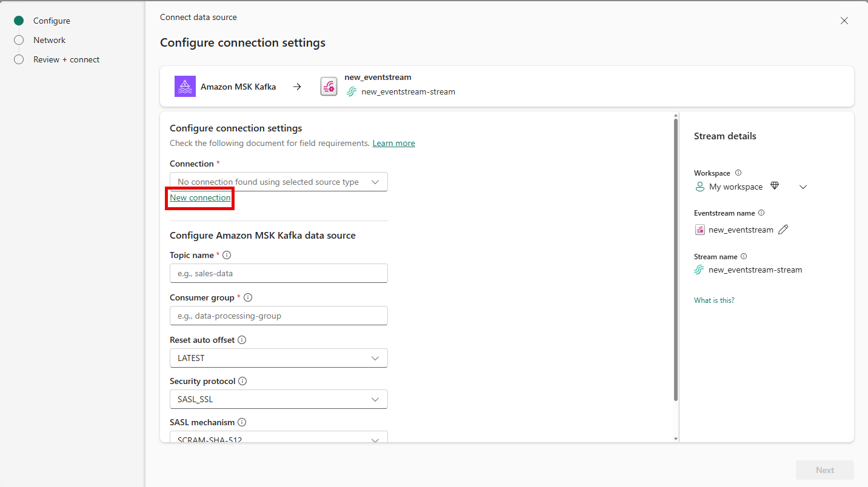Click the form's vertical scrollbar thumb
The height and width of the screenshot is (487, 868).
(x=676, y=259)
